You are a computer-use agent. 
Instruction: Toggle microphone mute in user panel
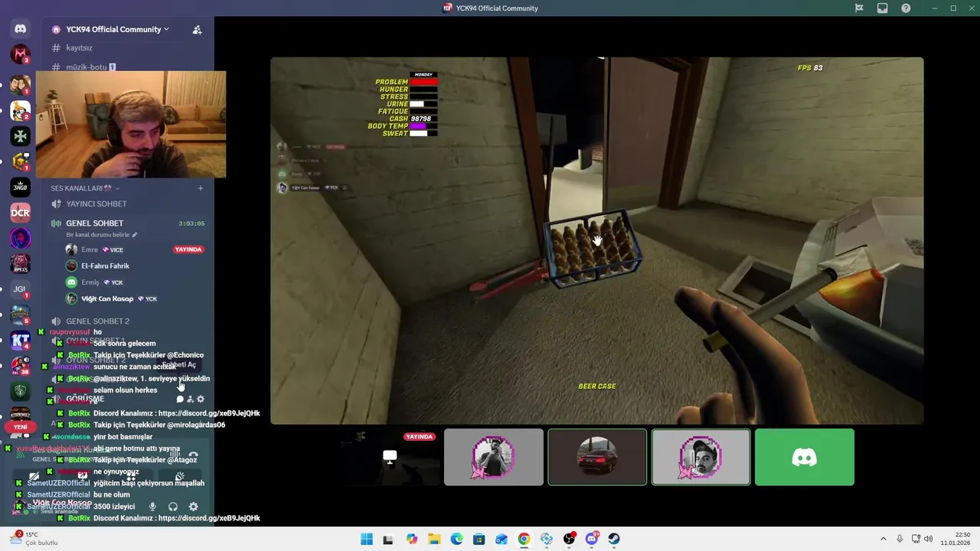[x=152, y=507]
